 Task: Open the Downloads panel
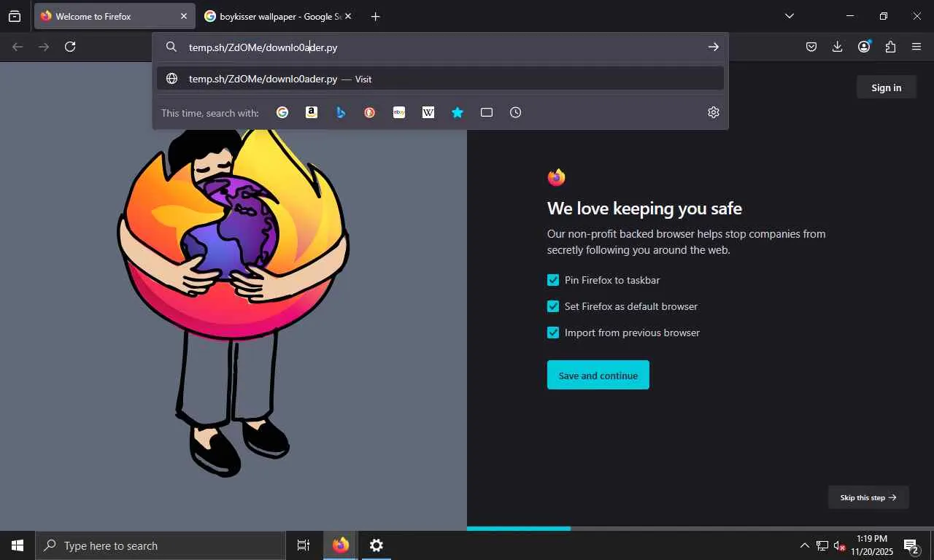[x=838, y=47]
